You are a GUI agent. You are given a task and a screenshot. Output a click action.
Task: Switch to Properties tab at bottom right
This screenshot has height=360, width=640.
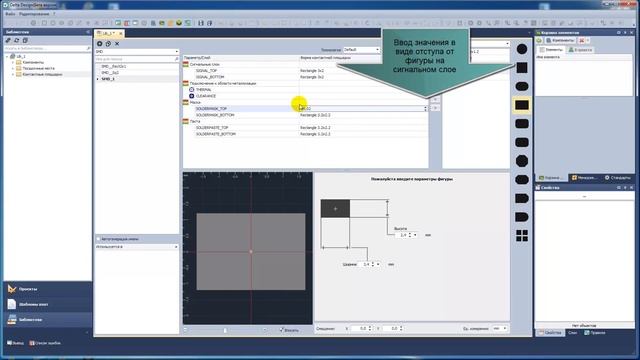(550, 333)
